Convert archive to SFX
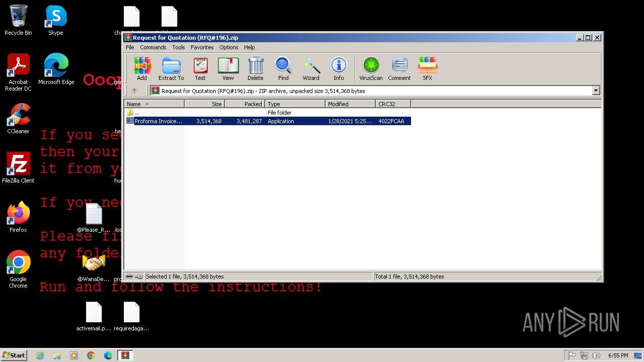Image resolution: width=644 pixels, height=362 pixels. 428,69
